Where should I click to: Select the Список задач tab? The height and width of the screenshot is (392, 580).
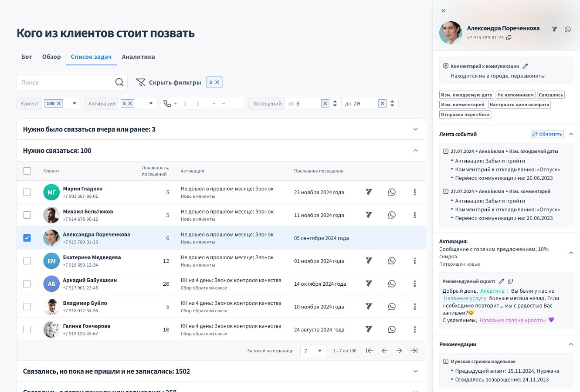tap(91, 57)
